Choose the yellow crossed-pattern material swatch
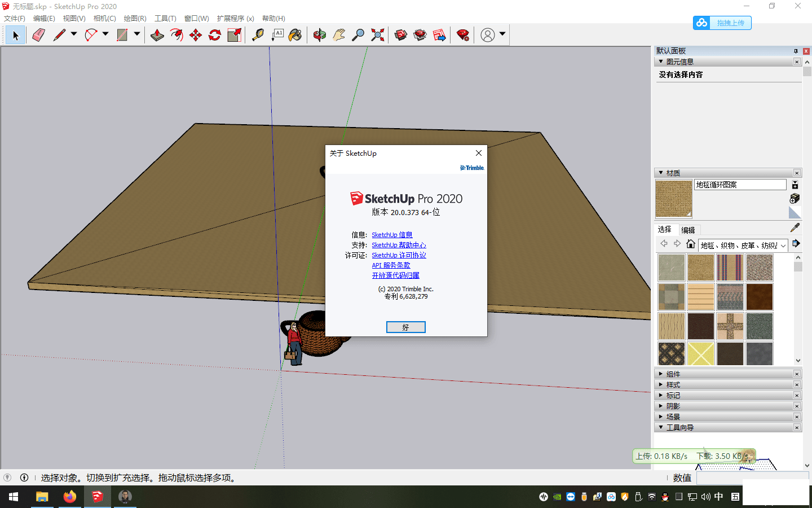Image resolution: width=812 pixels, height=508 pixels. (701, 354)
